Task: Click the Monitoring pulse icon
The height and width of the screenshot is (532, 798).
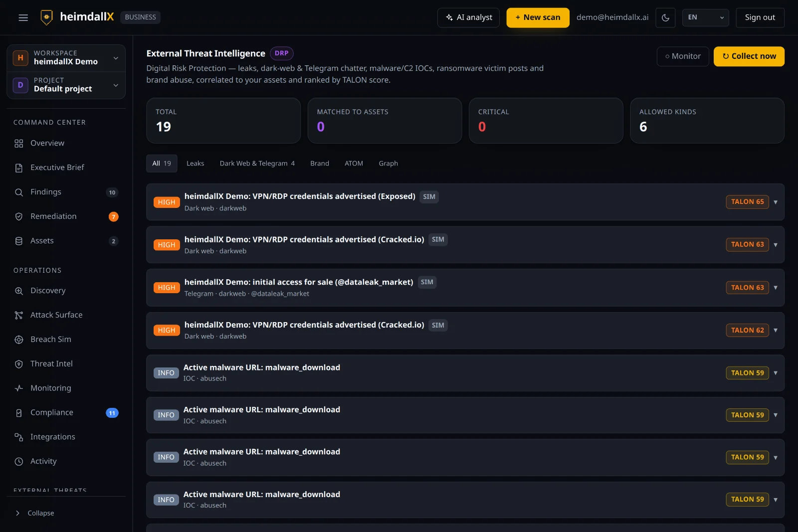Action: tap(19, 388)
